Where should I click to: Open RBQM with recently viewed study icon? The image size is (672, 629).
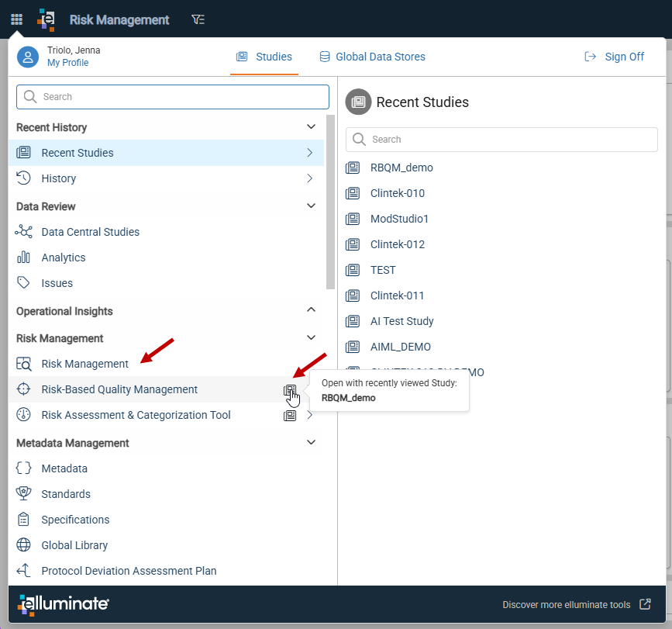point(290,391)
